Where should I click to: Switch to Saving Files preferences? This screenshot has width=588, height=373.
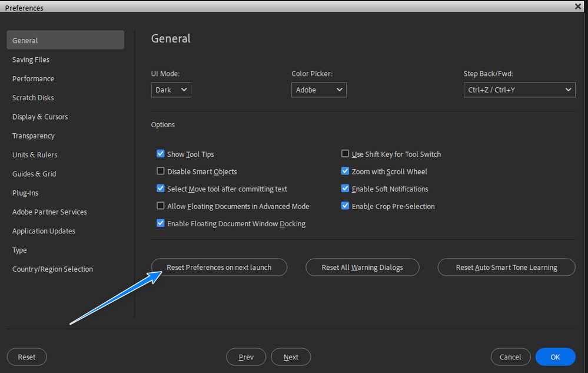point(31,60)
